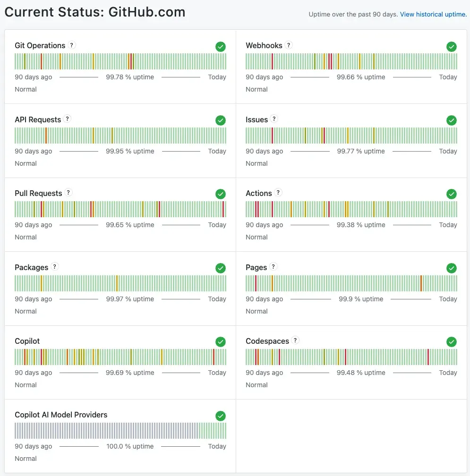Click the 100.0 % uptime value
470x476 pixels.
(130, 446)
